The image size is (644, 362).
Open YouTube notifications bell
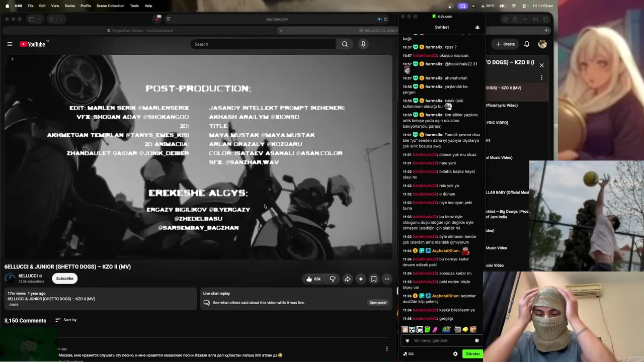click(527, 44)
